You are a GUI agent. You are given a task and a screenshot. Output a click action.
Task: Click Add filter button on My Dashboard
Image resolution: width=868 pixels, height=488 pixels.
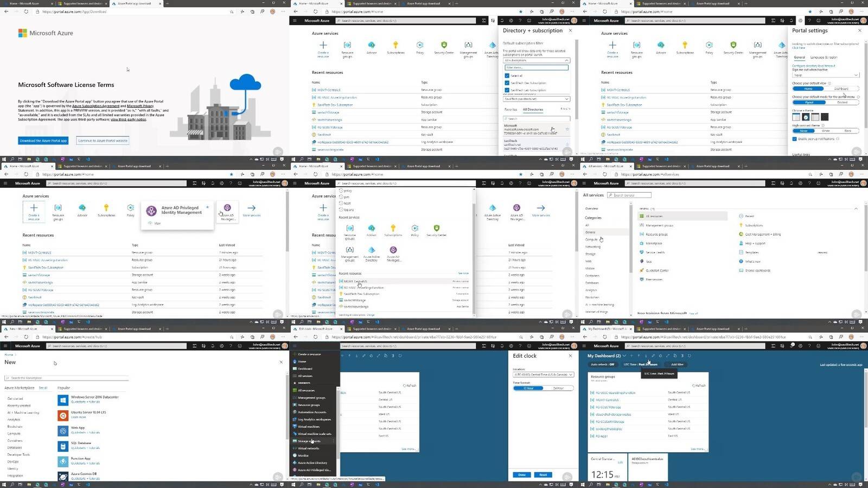click(677, 364)
